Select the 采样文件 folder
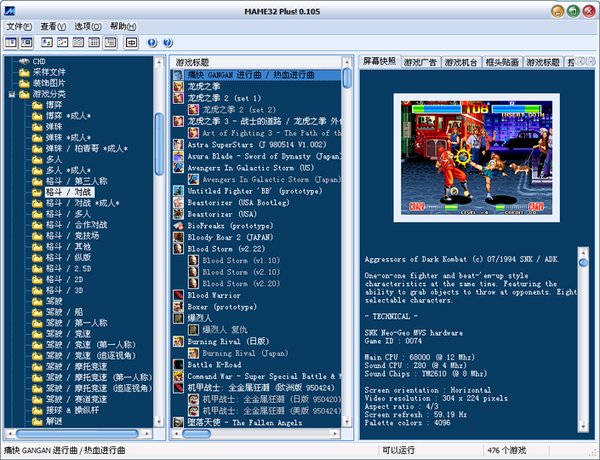The width and height of the screenshot is (600, 460). click(x=49, y=72)
